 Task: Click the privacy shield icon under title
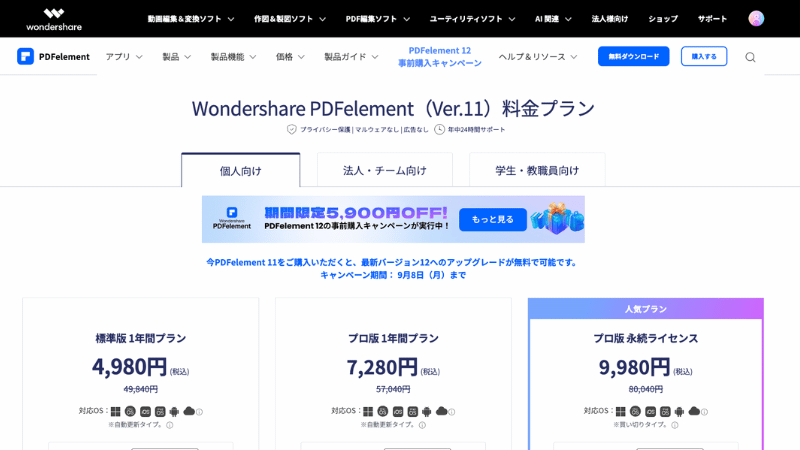tap(291, 130)
